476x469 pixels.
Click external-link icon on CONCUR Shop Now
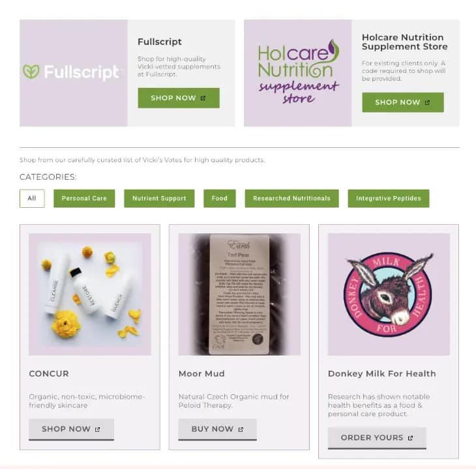pyautogui.click(x=97, y=429)
